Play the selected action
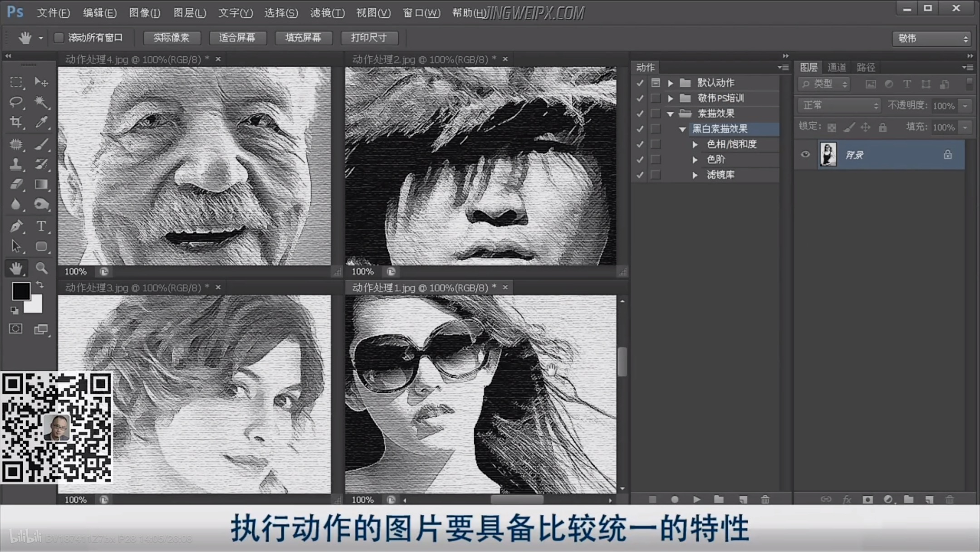The width and height of the screenshot is (980, 552). 697,499
